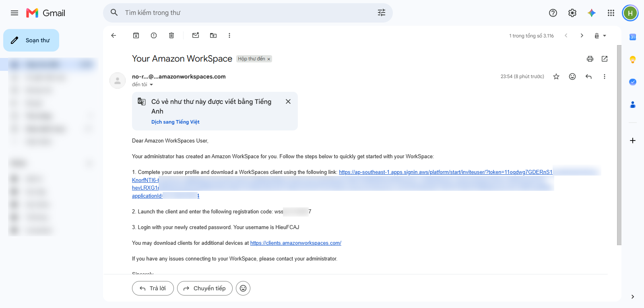Open message more options menu

pos(605,76)
